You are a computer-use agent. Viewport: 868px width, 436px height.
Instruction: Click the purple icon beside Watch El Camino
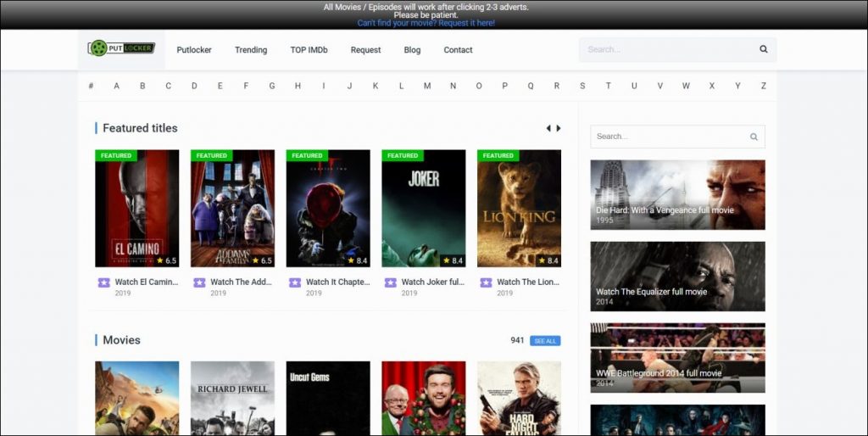pyautogui.click(x=104, y=282)
